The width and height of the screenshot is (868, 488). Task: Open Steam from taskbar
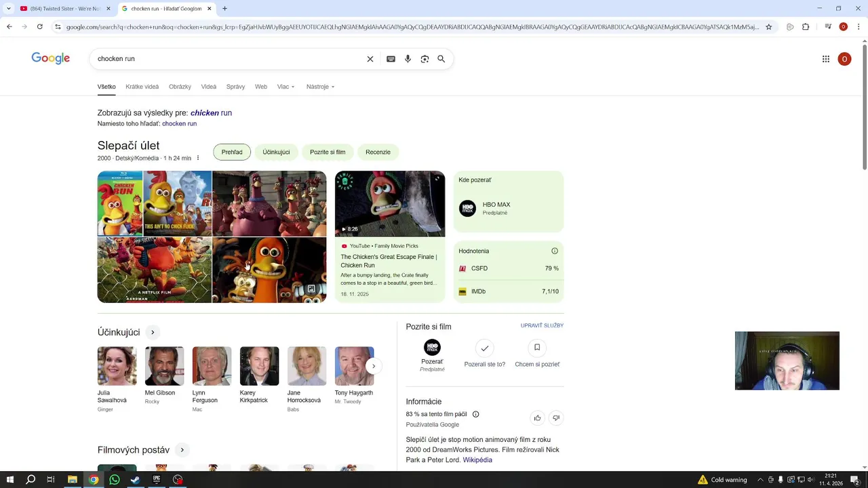click(135, 480)
